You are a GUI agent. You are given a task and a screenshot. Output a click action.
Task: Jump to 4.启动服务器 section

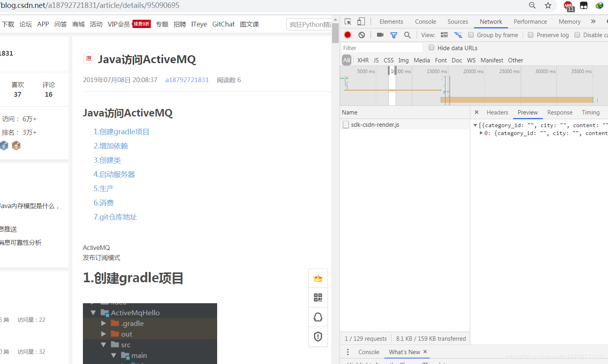pos(114,174)
